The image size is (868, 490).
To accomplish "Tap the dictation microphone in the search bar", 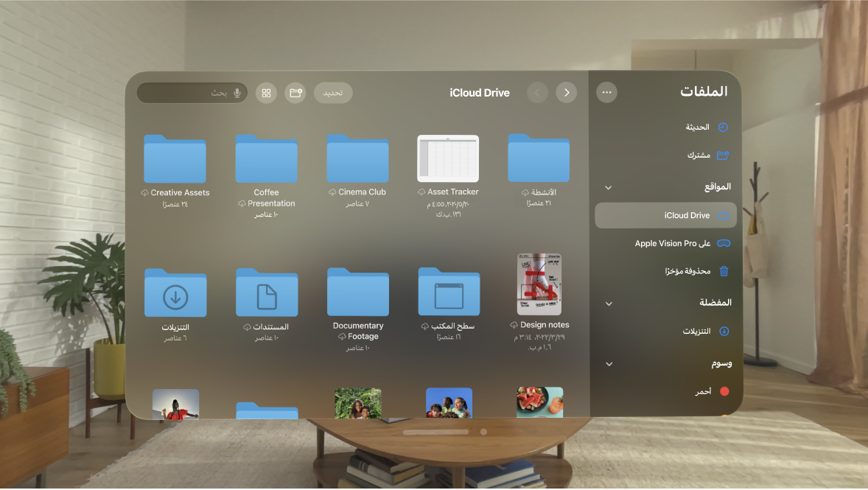I will pyautogui.click(x=237, y=92).
